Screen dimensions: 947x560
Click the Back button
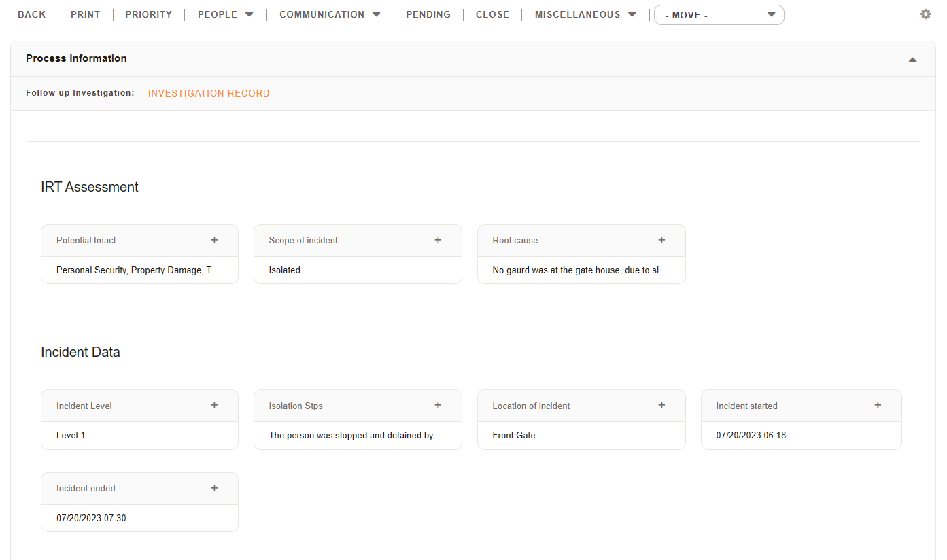[32, 14]
